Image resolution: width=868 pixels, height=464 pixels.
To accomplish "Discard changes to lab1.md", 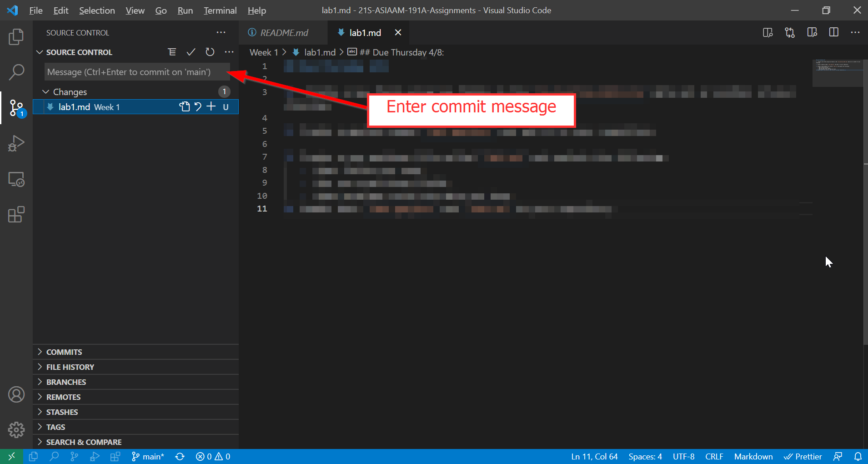I will coord(198,107).
